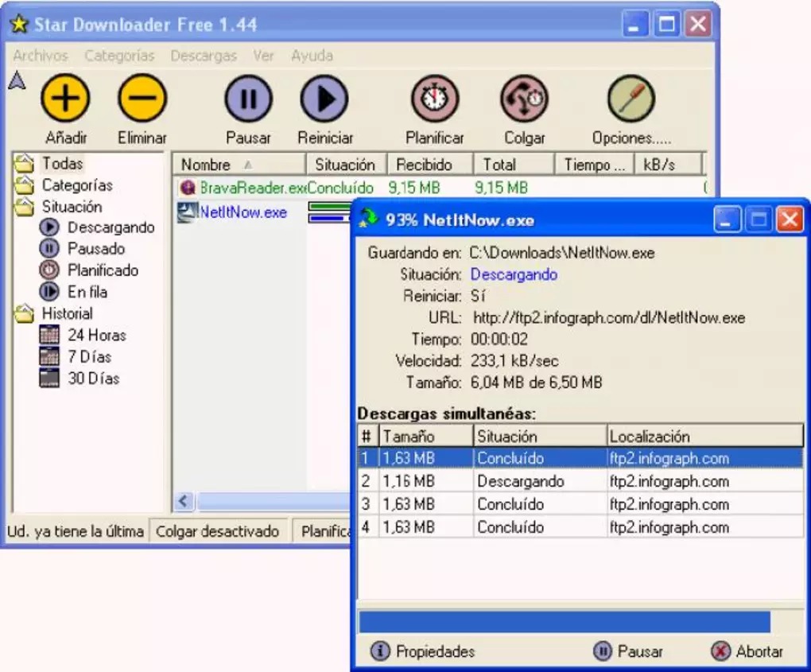Sort by Situación column in main list
This screenshot has width=811, height=672.
tap(346, 165)
